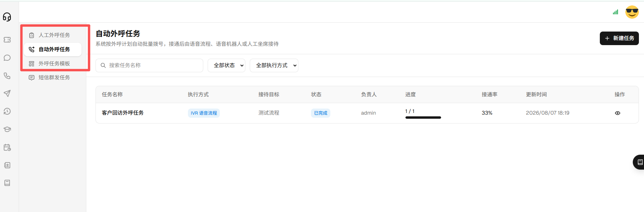Open the graduation cap sidebar icon
This screenshot has width=644, height=212.
tap(7, 129)
